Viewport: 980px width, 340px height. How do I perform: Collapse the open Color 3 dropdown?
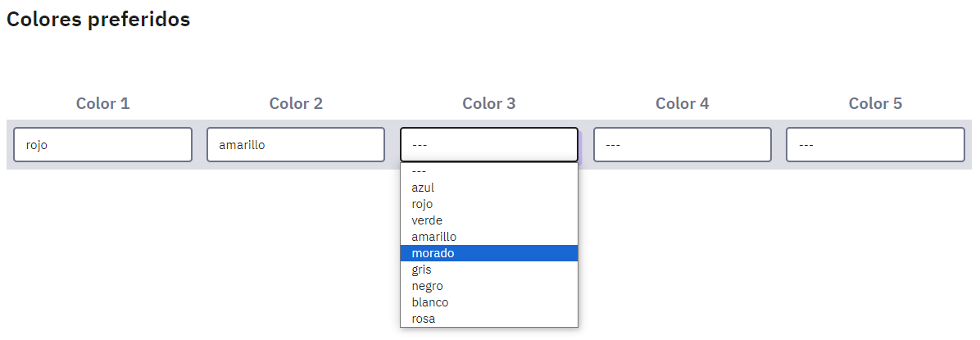point(489,145)
